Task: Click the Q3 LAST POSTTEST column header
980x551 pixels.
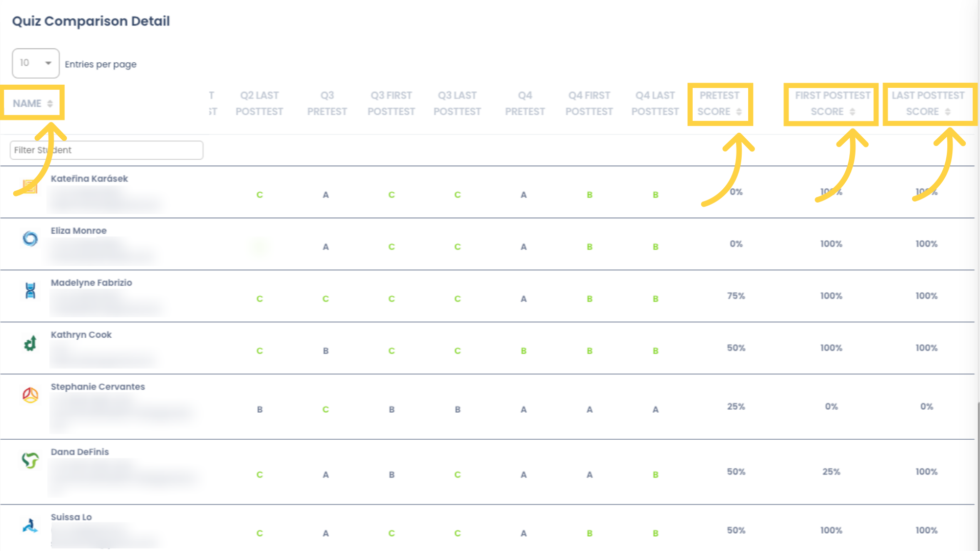Action: coord(457,104)
